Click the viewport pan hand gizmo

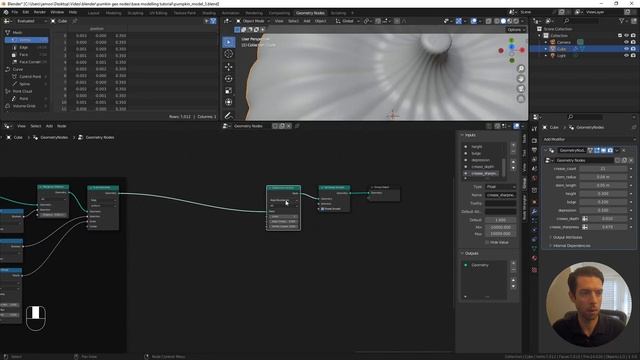pos(521,79)
